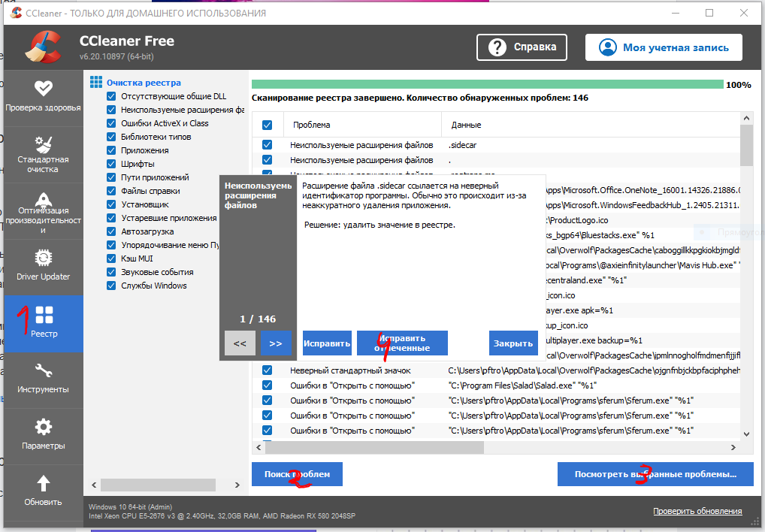Click Закрыть in the fix dialog
Screen dimensions: 765x532
click(x=513, y=343)
